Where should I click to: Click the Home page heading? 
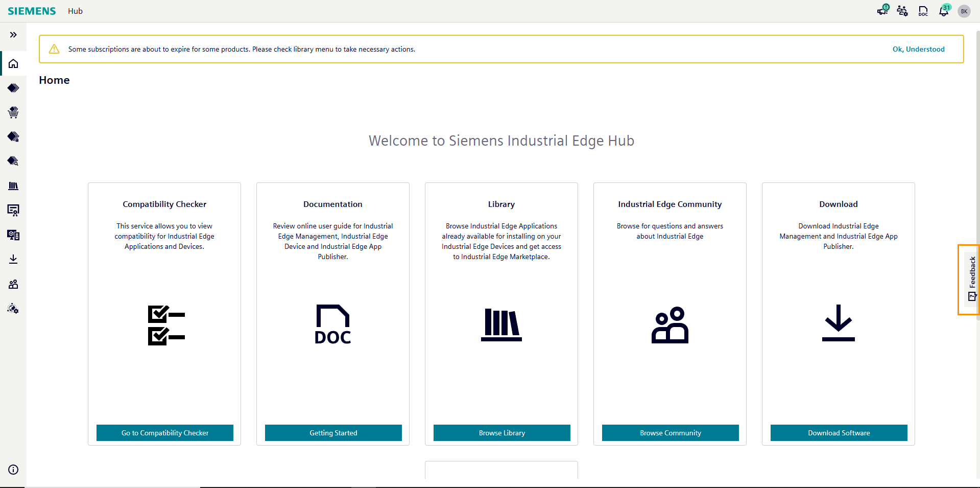[54, 80]
